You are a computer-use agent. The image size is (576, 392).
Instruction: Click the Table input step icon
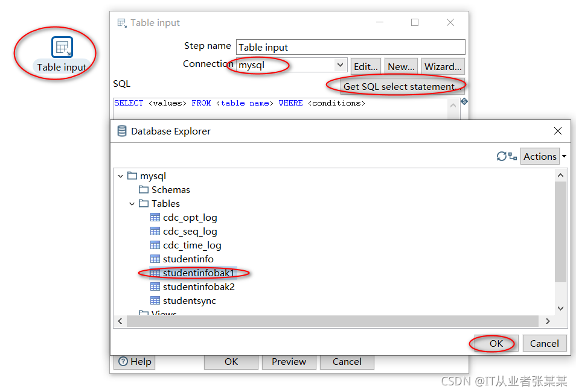(62, 48)
